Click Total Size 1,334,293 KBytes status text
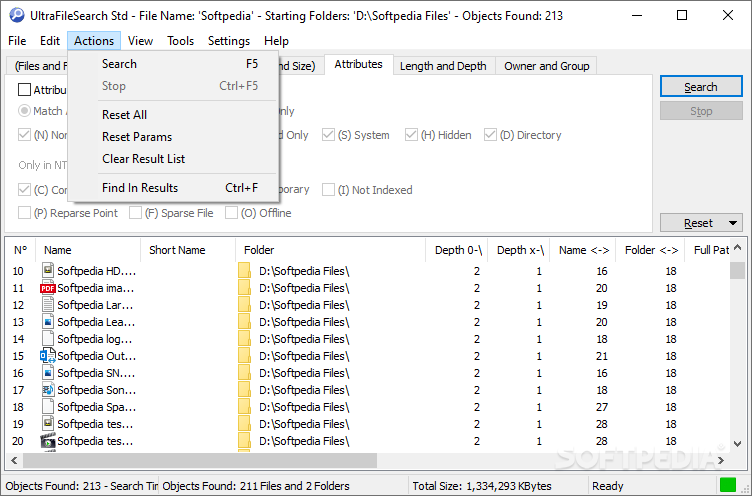Image resolution: width=752 pixels, height=496 pixels. (x=482, y=486)
